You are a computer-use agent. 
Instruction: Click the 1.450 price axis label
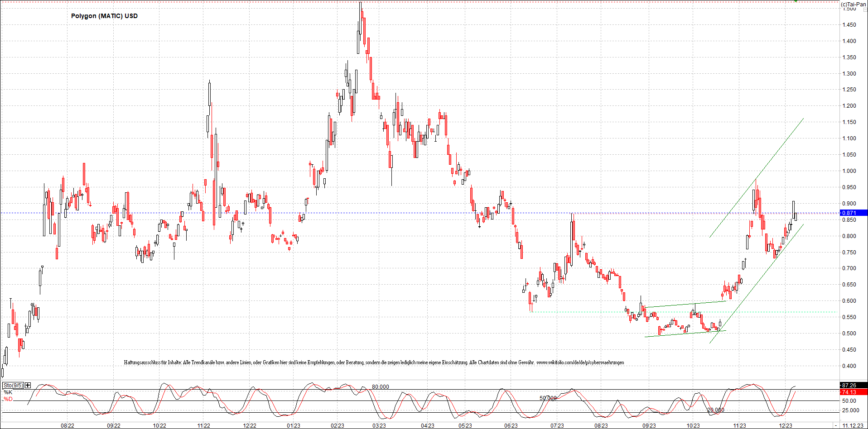[x=849, y=25]
